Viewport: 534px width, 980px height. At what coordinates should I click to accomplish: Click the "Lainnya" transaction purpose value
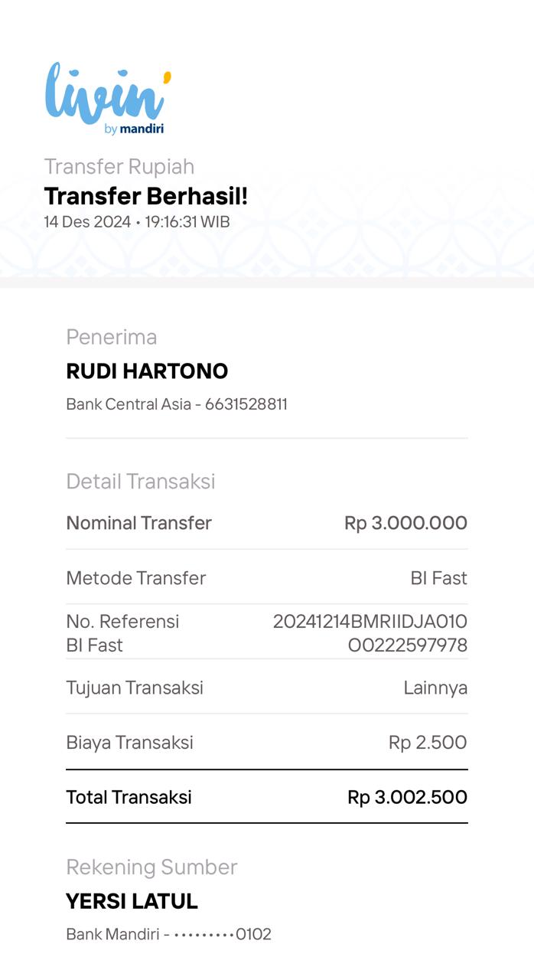435,688
